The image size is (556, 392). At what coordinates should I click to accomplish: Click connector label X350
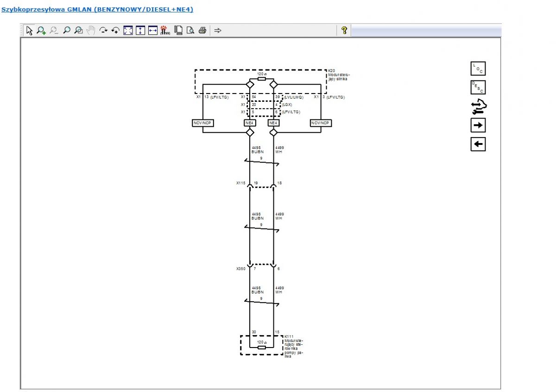240,268
